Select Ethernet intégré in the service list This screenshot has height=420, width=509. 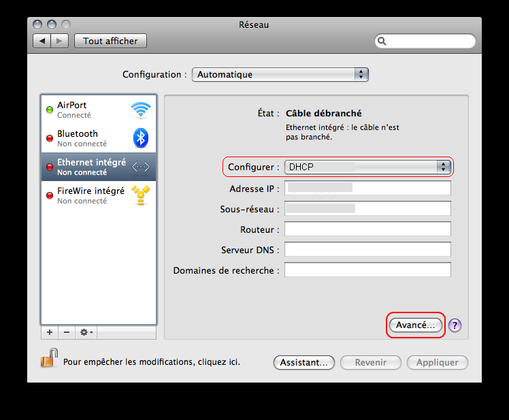(x=99, y=167)
